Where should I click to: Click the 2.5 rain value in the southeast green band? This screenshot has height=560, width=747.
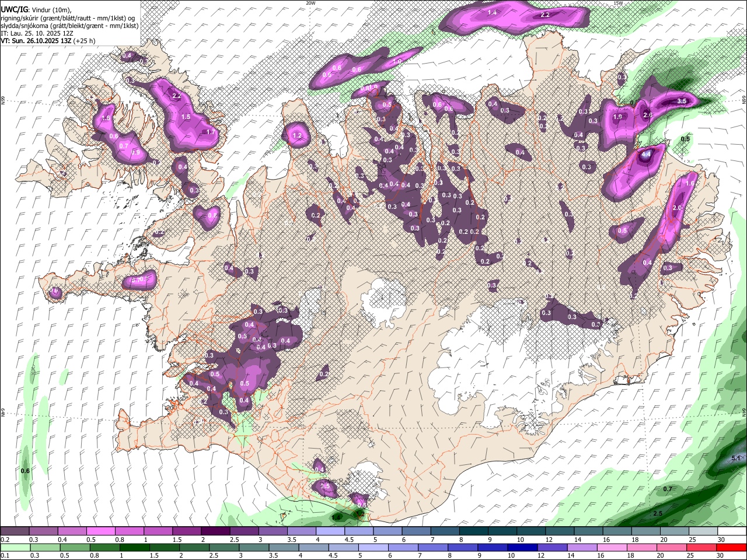coord(658,513)
